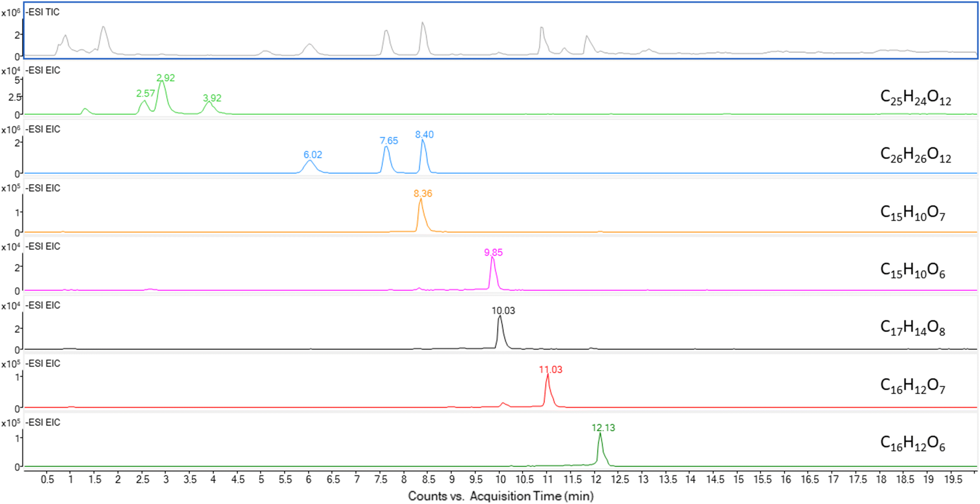Select the C25H24O12 formula label

(915, 98)
